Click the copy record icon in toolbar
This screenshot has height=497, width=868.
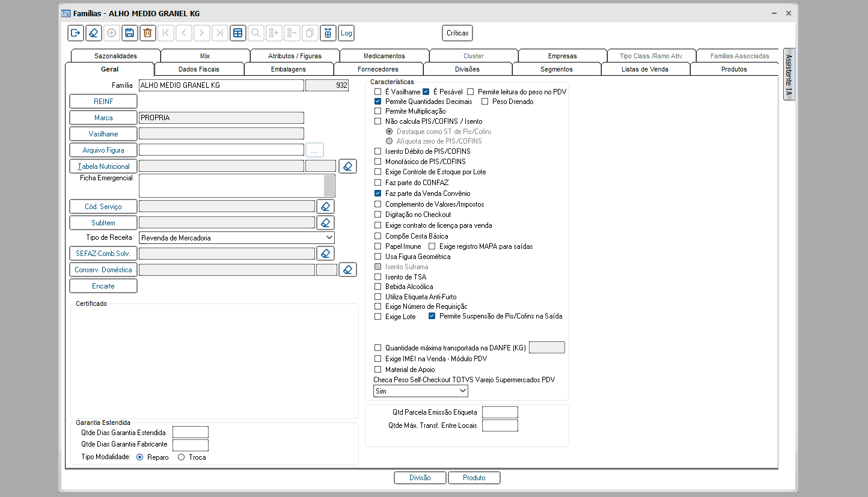[310, 33]
